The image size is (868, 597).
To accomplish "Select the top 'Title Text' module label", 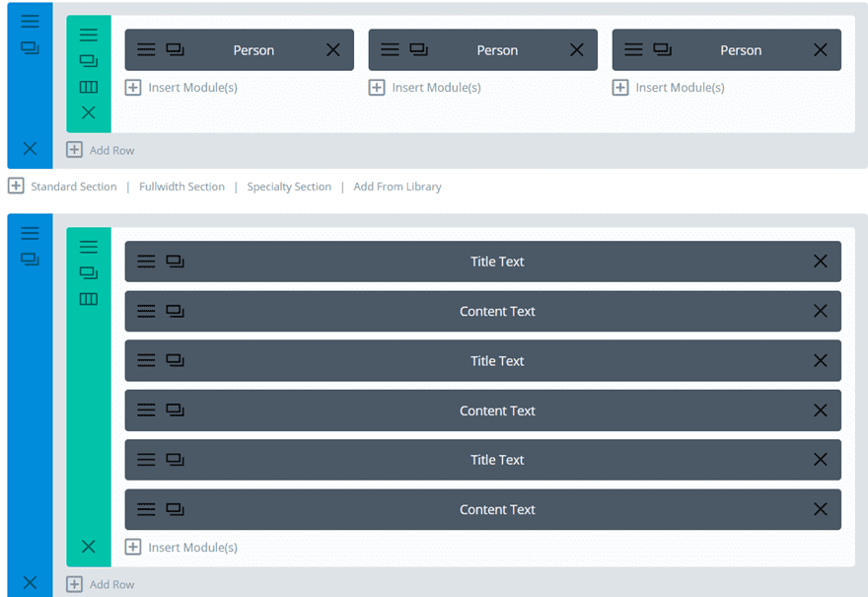I will [x=497, y=261].
